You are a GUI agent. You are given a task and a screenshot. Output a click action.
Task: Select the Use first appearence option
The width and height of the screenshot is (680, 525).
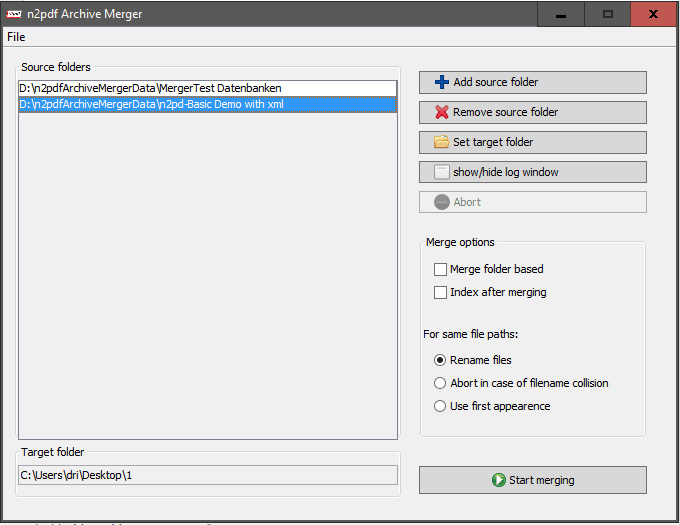pyautogui.click(x=440, y=406)
